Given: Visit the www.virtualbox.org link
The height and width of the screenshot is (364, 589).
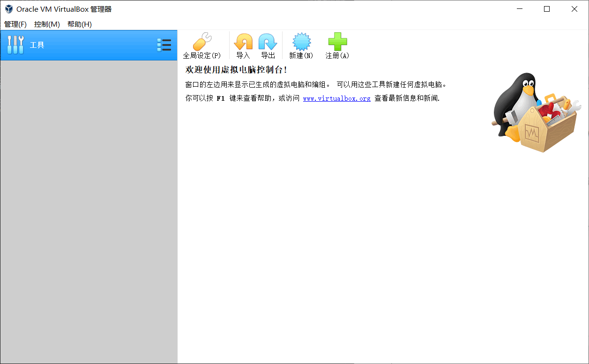Looking at the screenshot, I should (336, 98).
